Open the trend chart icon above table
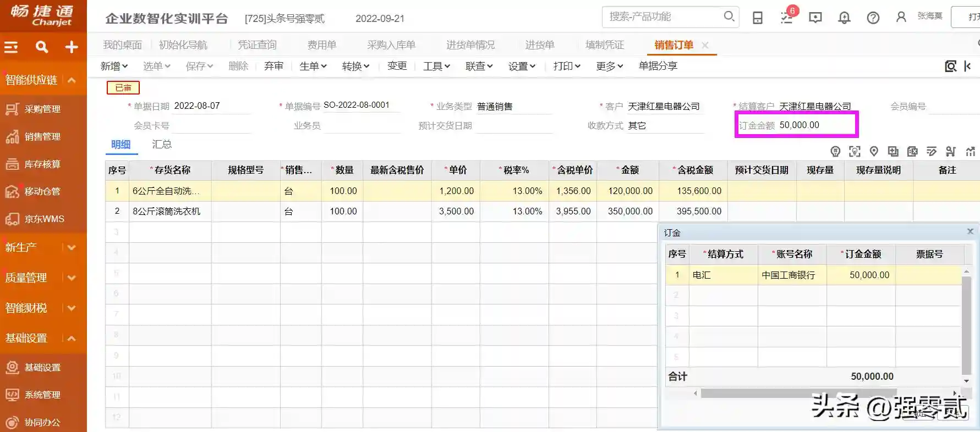Viewport: 980px width, 432px height. pyautogui.click(x=970, y=151)
